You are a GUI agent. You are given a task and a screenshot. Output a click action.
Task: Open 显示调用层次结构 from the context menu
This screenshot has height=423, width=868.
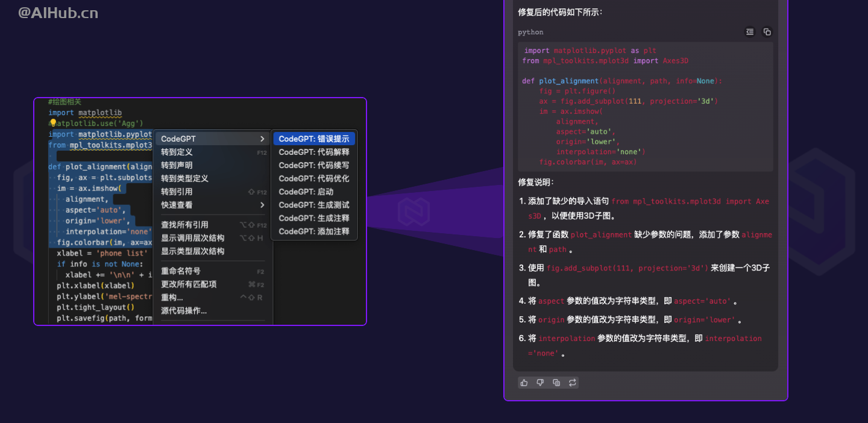click(213, 238)
